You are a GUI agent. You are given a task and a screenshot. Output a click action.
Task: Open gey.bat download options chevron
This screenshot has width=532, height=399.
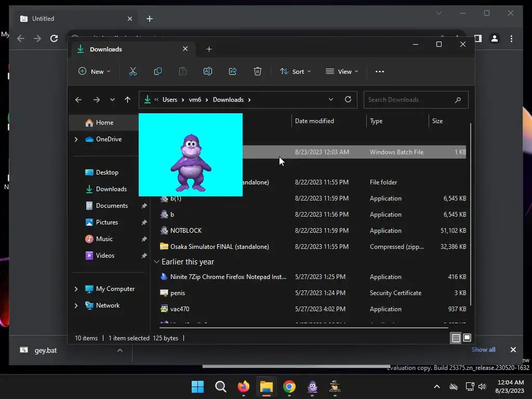pyautogui.click(x=120, y=350)
